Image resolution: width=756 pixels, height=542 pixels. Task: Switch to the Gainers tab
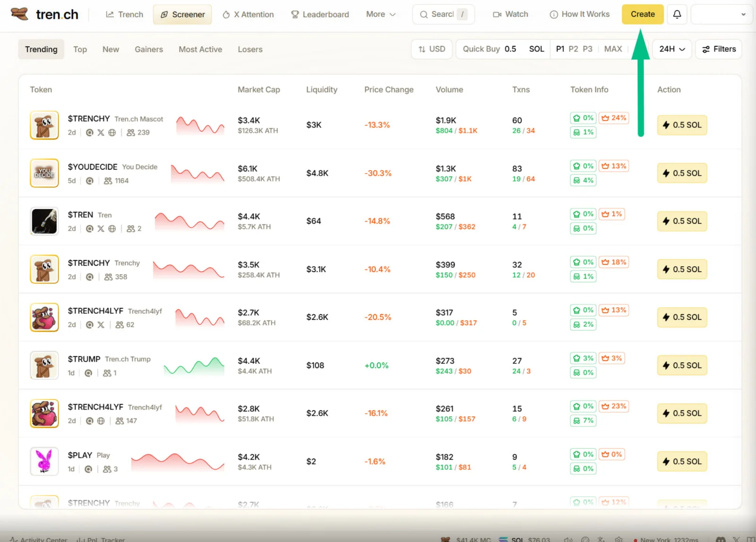tap(149, 49)
